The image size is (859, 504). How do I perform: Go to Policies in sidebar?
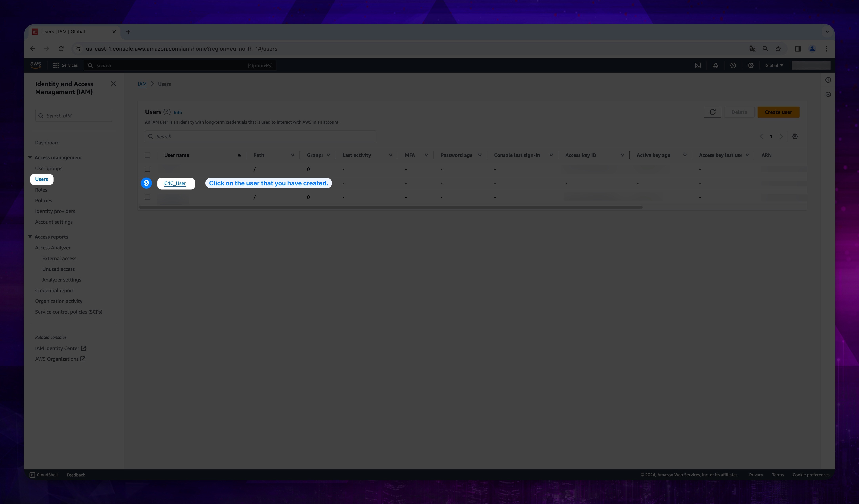(43, 200)
